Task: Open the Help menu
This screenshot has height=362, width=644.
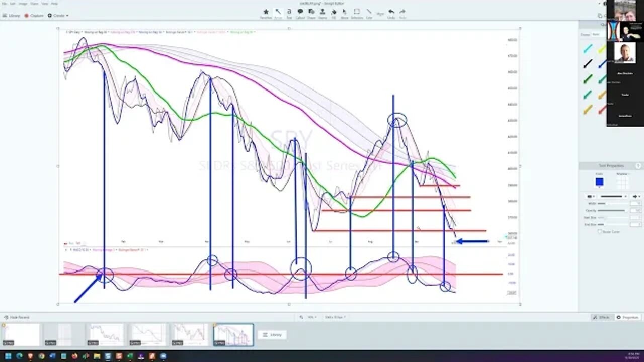Action: tap(54, 3)
